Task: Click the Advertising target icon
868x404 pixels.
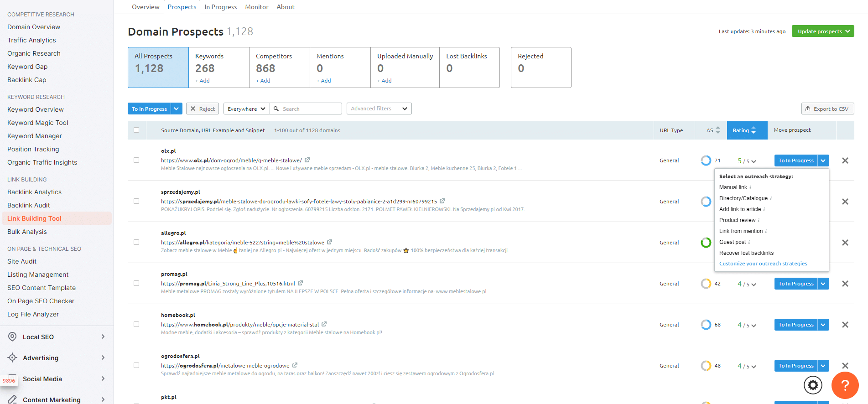Action: [13, 357]
